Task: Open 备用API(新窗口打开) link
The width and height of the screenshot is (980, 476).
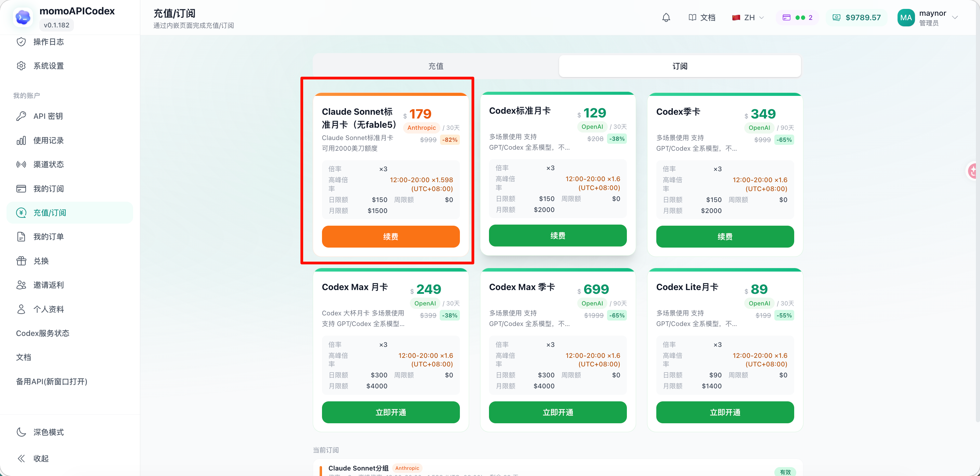Action: coord(70,381)
